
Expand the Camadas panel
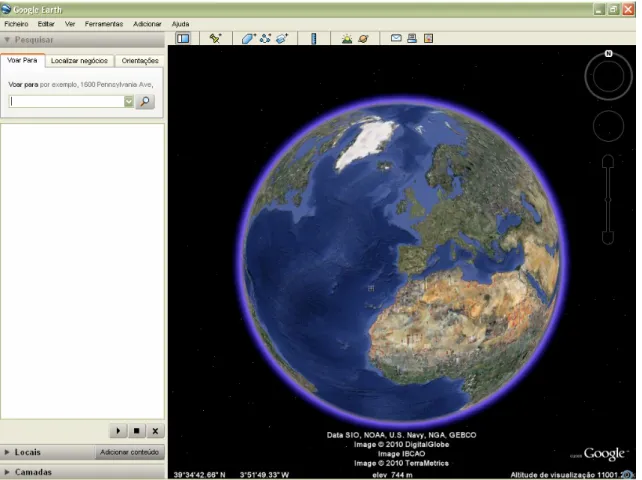pos(7,472)
